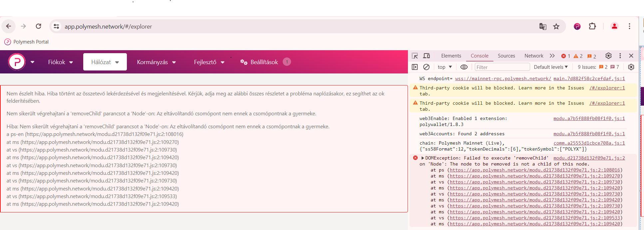Expand the DOMException error entry
This screenshot has width=644, height=230.
click(x=423, y=158)
